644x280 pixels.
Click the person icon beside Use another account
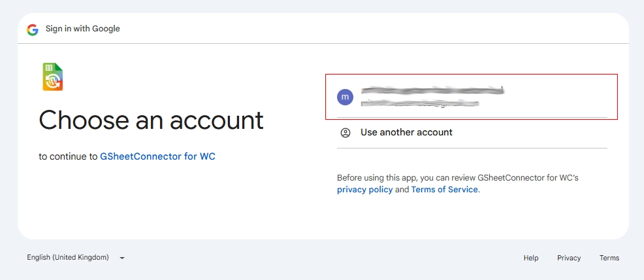[x=346, y=133]
